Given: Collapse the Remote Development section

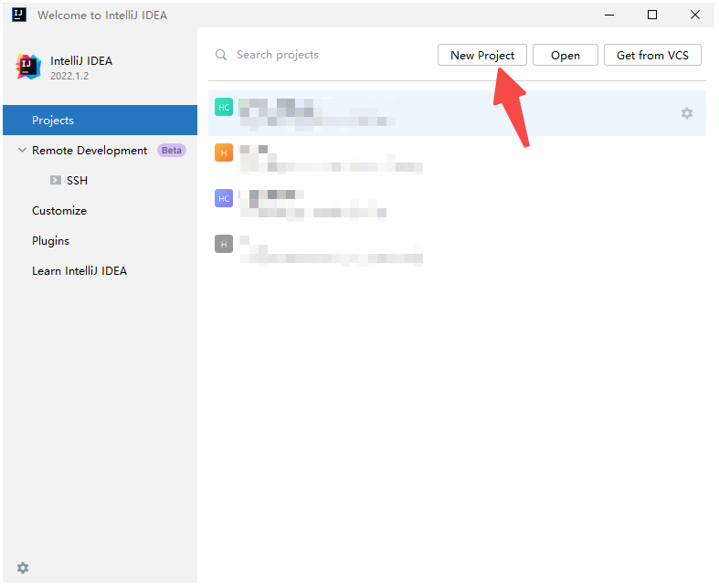Looking at the screenshot, I should pyautogui.click(x=22, y=150).
